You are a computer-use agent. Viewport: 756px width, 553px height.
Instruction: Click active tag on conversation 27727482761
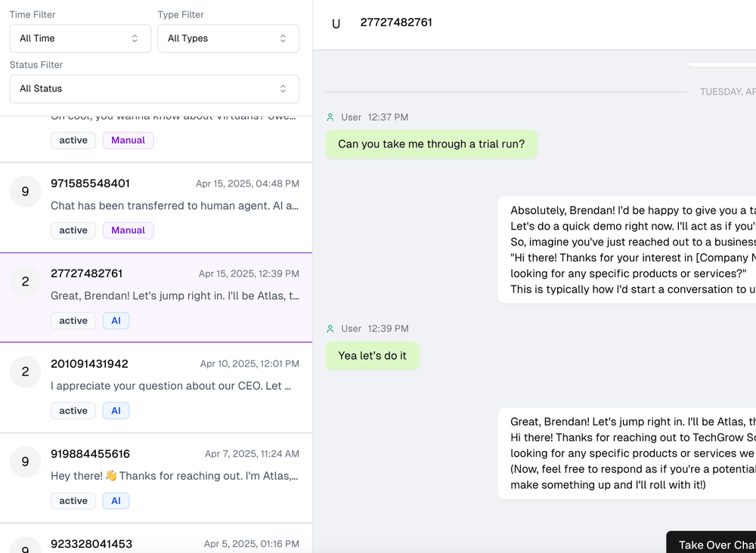[x=73, y=321]
